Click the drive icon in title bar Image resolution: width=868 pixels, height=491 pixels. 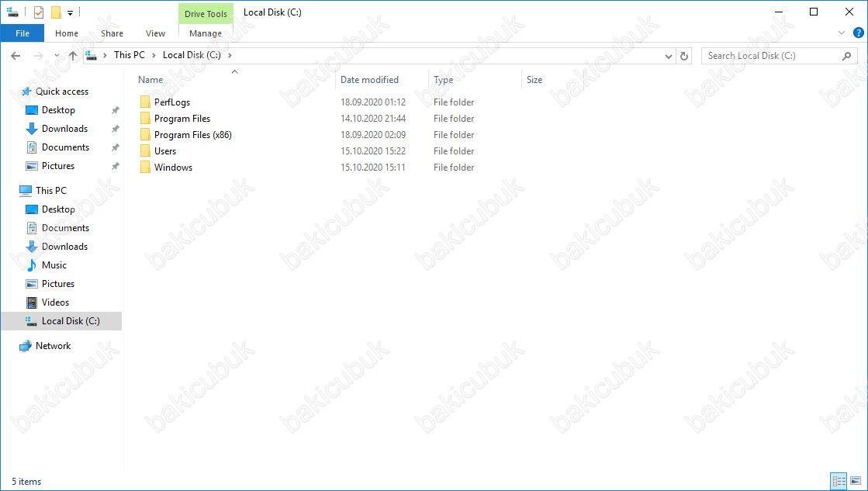pyautogui.click(x=12, y=12)
